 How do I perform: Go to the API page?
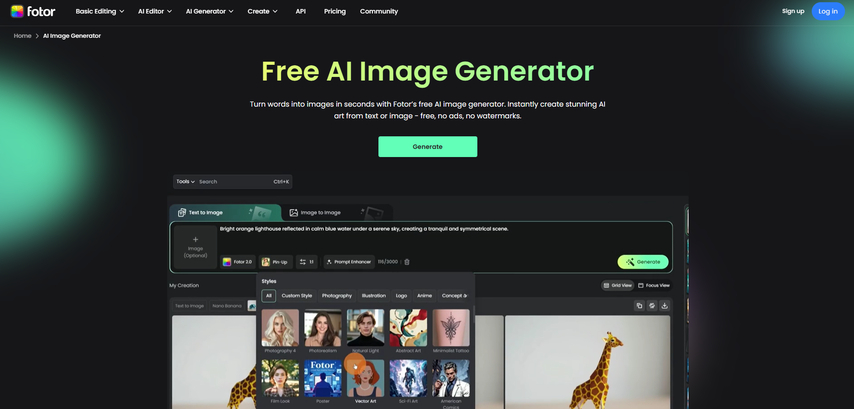301,11
